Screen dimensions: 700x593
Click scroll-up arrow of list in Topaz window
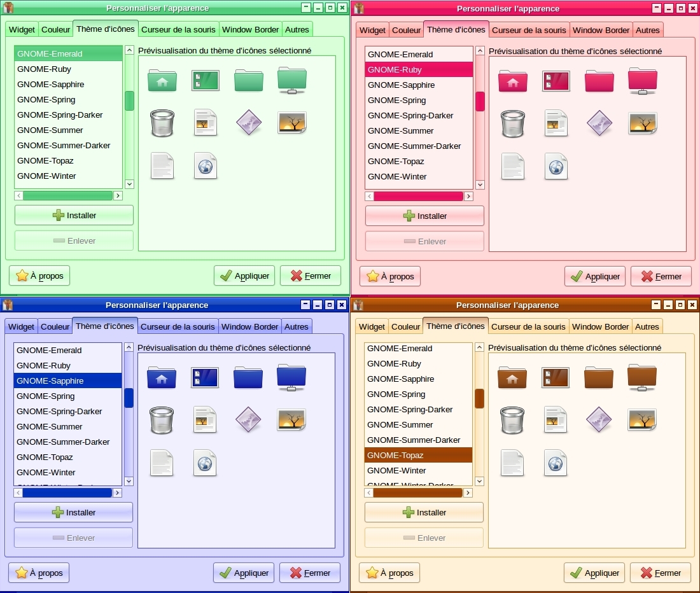[479, 347]
